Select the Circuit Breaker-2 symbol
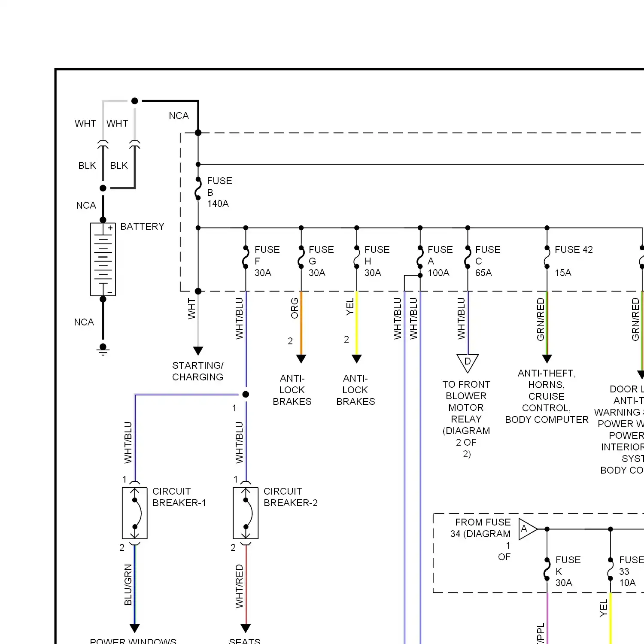Screen dimensions: 644x644 tap(246, 513)
